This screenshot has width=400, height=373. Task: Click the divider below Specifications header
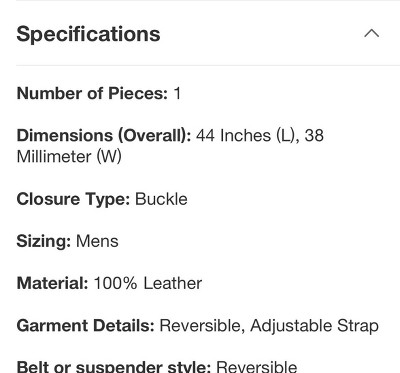pos(208,65)
